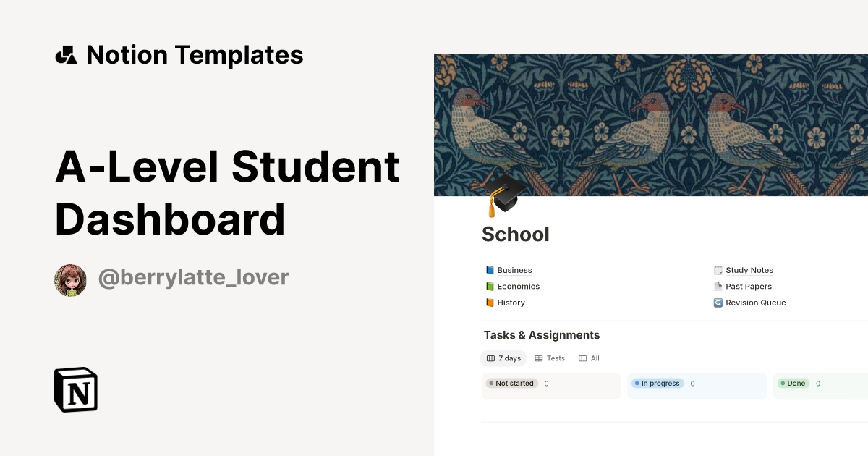Click the green book icon beside Economics
868x456 pixels.
(490, 287)
